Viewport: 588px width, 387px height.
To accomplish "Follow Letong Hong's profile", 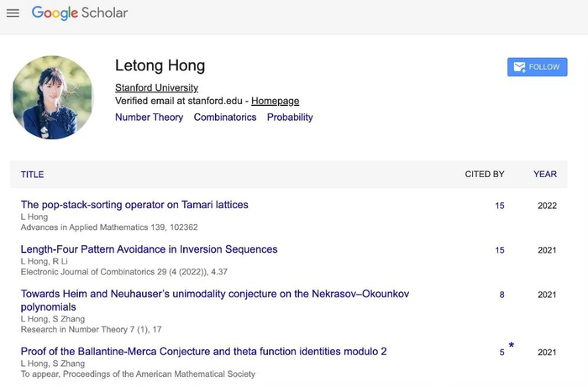I will (x=537, y=67).
